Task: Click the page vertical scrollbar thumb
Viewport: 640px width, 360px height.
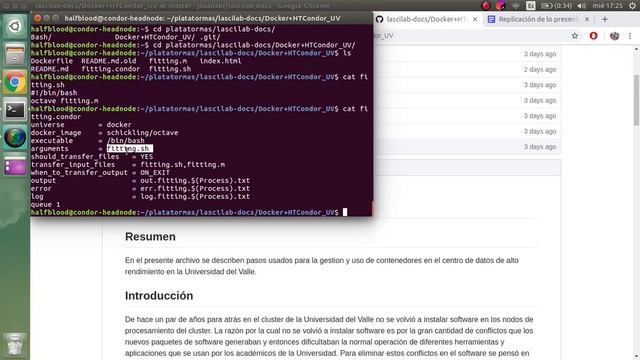Action: pos(636,100)
